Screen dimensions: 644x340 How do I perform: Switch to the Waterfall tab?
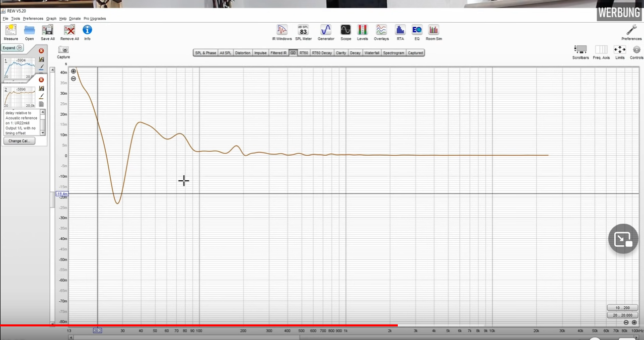372,53
